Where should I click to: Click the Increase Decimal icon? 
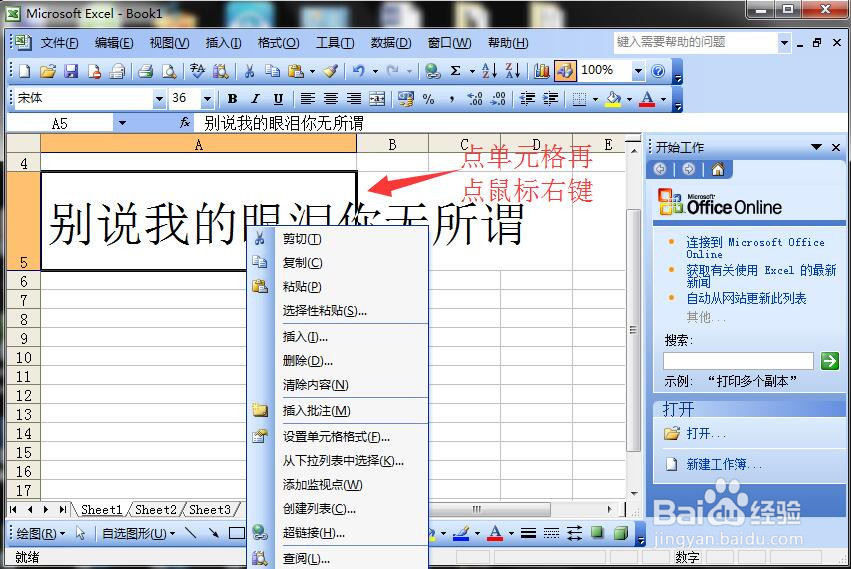[475, 99]
